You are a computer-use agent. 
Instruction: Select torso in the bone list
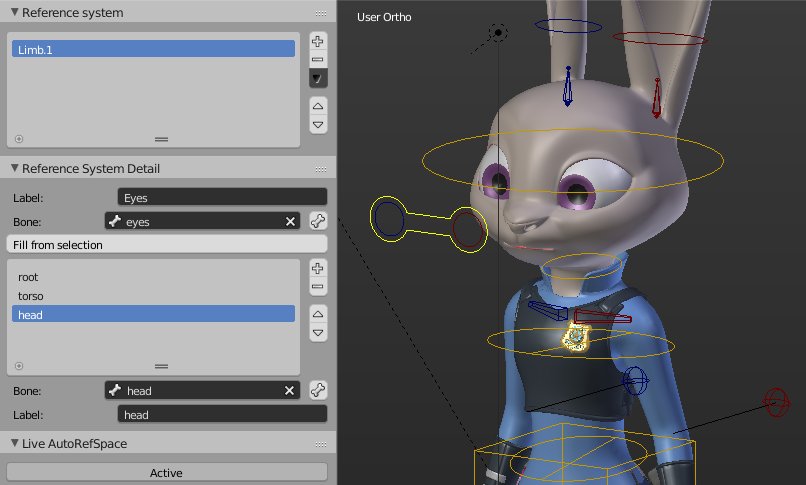point(153,296)
